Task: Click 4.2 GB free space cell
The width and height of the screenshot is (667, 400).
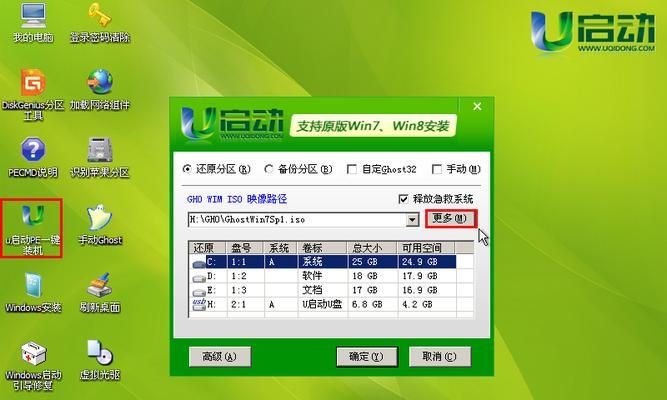Action: coord(417,304)
